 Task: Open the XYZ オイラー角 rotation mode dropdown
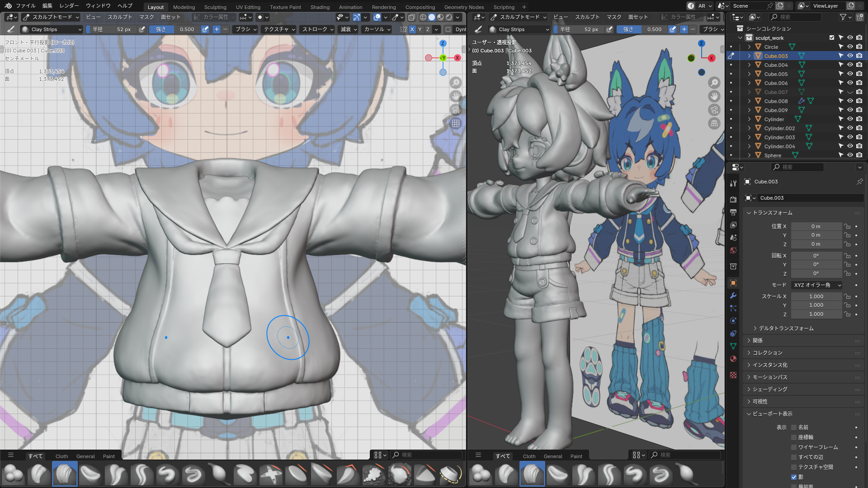point(817,285)
